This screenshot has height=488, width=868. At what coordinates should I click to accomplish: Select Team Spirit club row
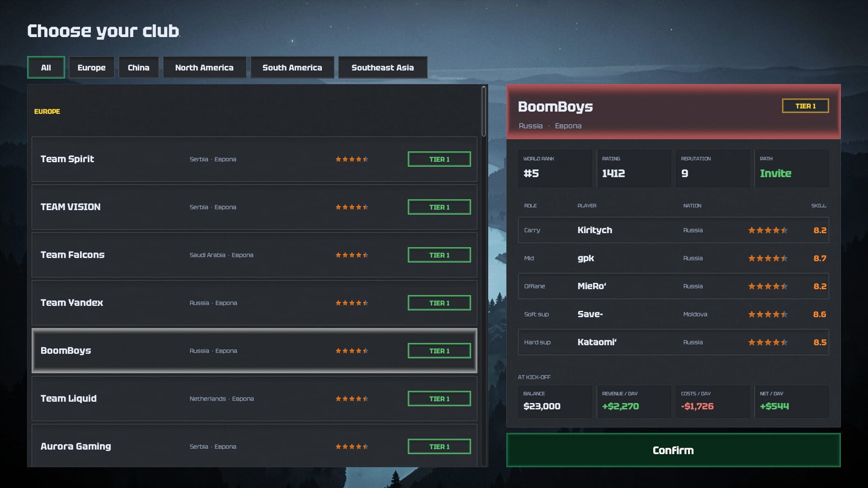[x=255, y=159]
